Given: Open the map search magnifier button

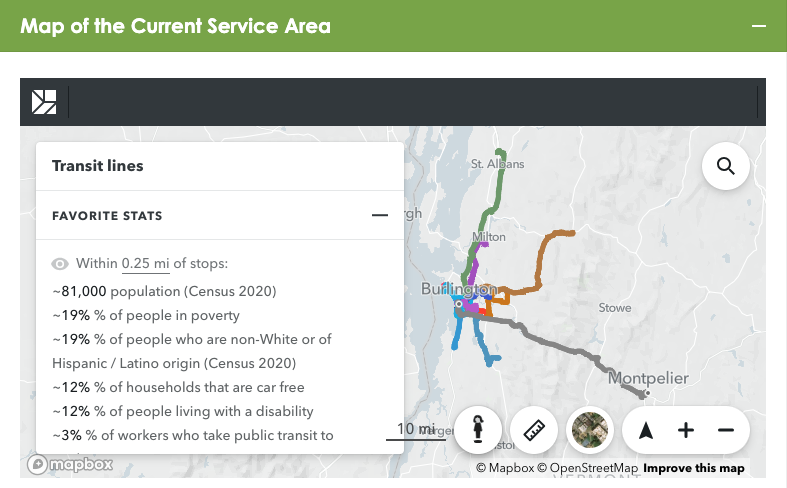Looking at the screenshot, I should tap(726, 166).
